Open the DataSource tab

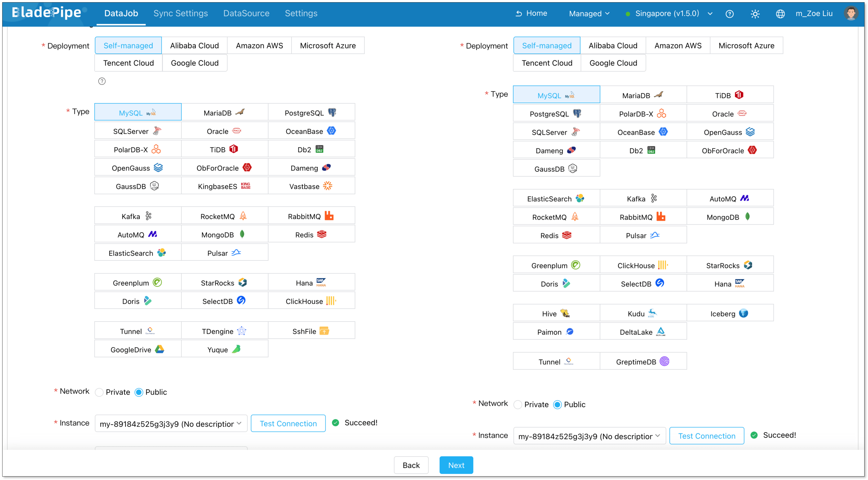click(246, 13)
